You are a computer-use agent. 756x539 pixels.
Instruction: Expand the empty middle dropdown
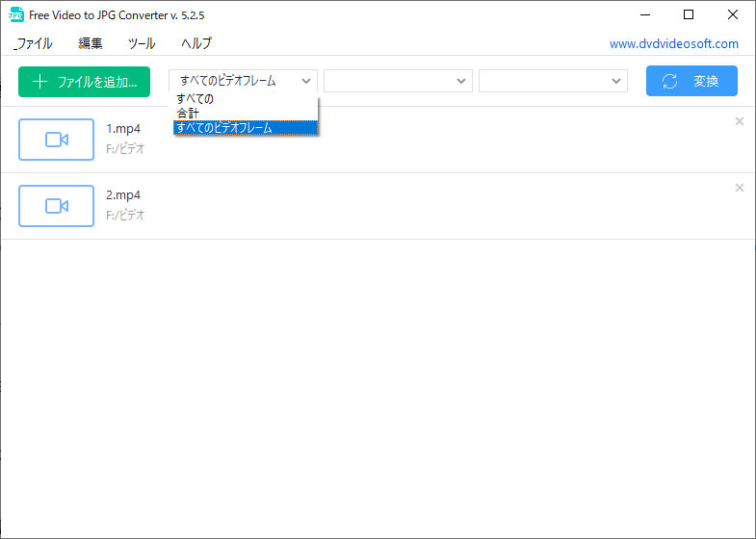[398, 81]
